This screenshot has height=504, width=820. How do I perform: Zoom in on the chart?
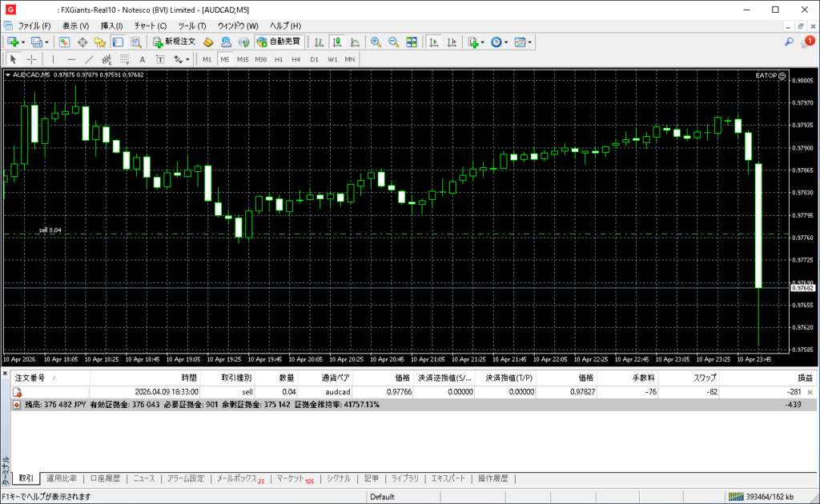pyautogui.click(x=376, y=42)
